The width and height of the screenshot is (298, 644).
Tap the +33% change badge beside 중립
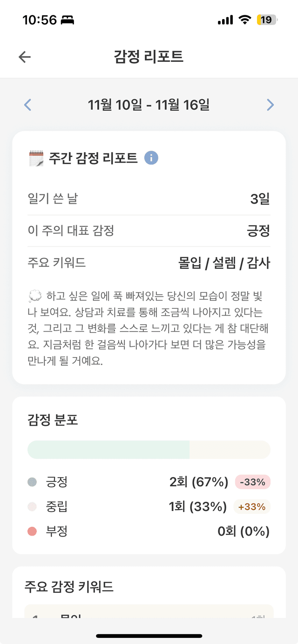coord(252,506)
